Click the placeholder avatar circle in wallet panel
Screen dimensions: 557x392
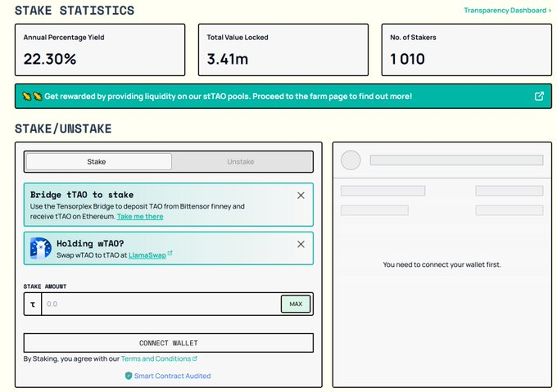point(351,160)
